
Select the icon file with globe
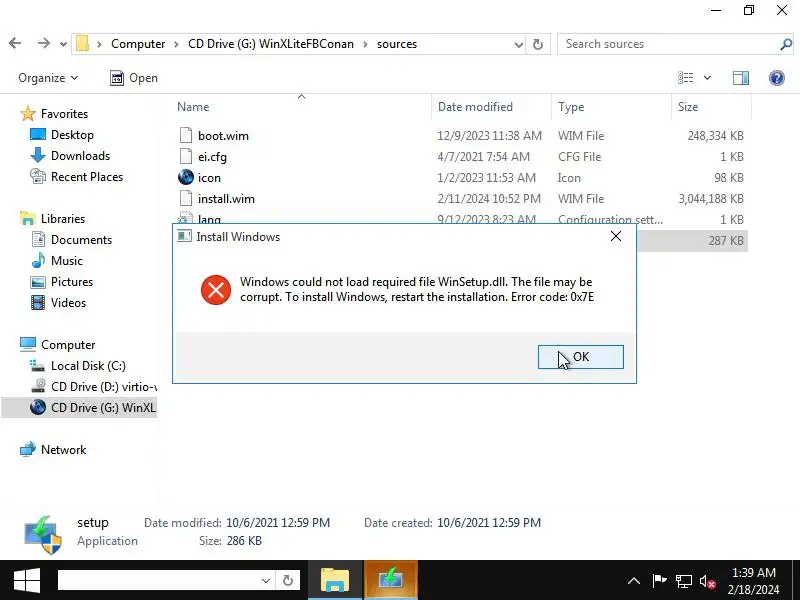click(209, 178)
